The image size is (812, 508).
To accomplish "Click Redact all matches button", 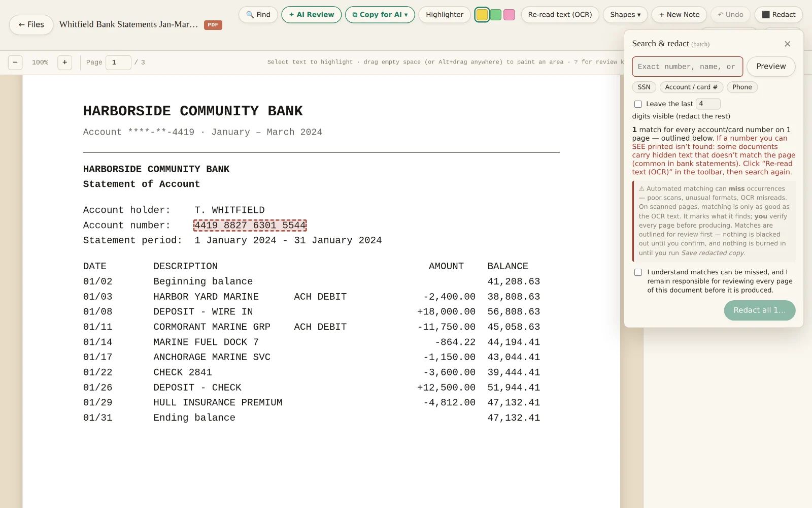I will [x=759, y=310].
